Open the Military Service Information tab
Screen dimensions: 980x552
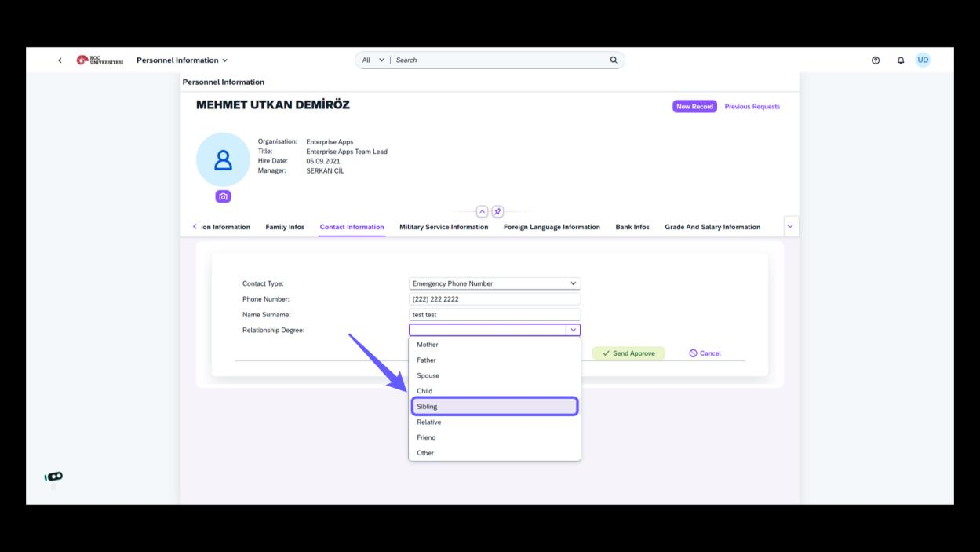pyautogui.click(x=443, y=227)
